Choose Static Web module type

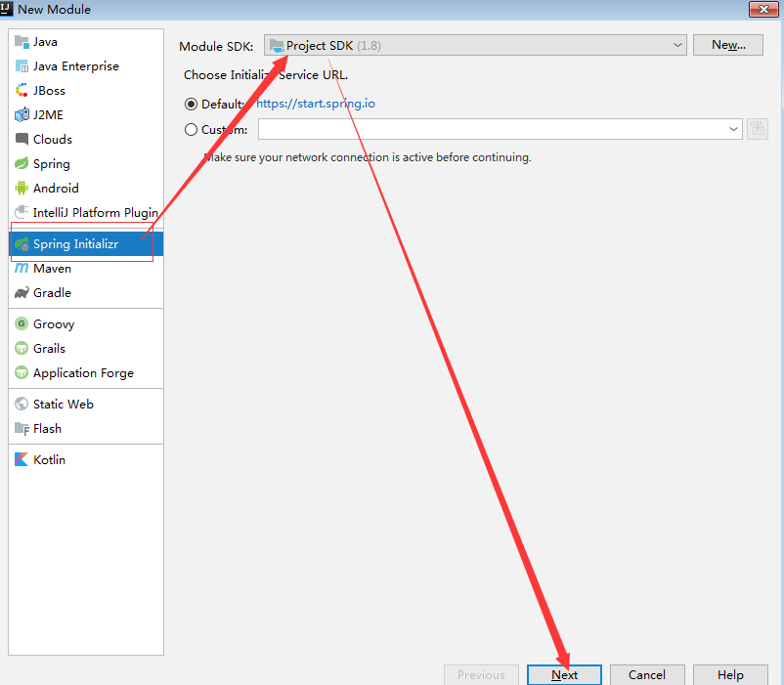coord(86,404)
